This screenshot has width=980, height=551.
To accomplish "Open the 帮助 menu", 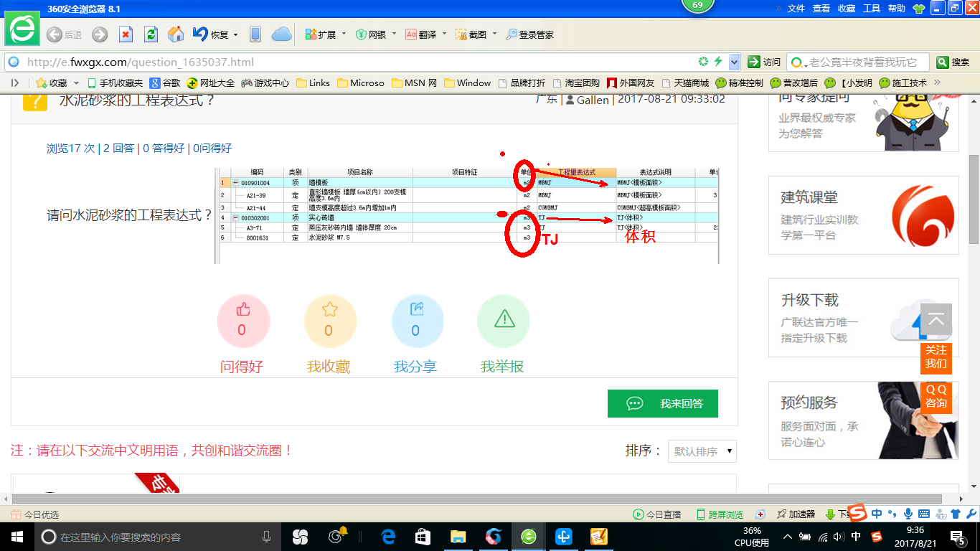I will 897,9.
